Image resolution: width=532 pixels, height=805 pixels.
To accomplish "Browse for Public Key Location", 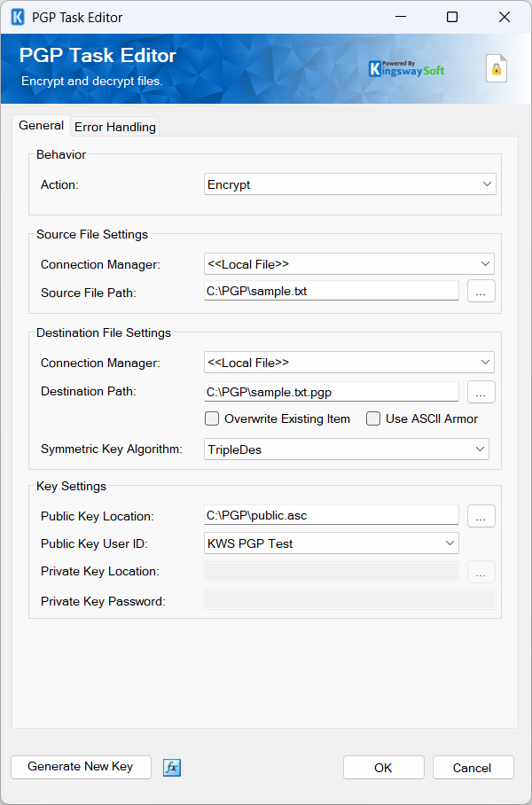I will pyautogui.click(x=481, y=516).
